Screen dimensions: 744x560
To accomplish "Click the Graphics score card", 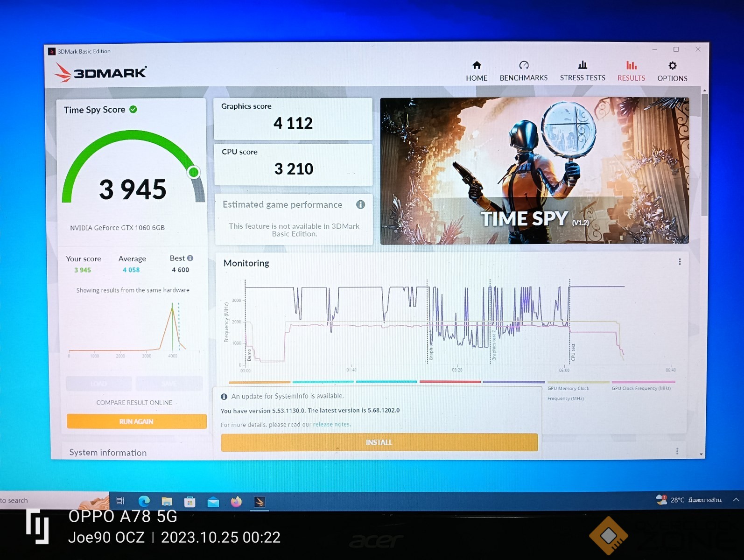I will coord(293,119).
